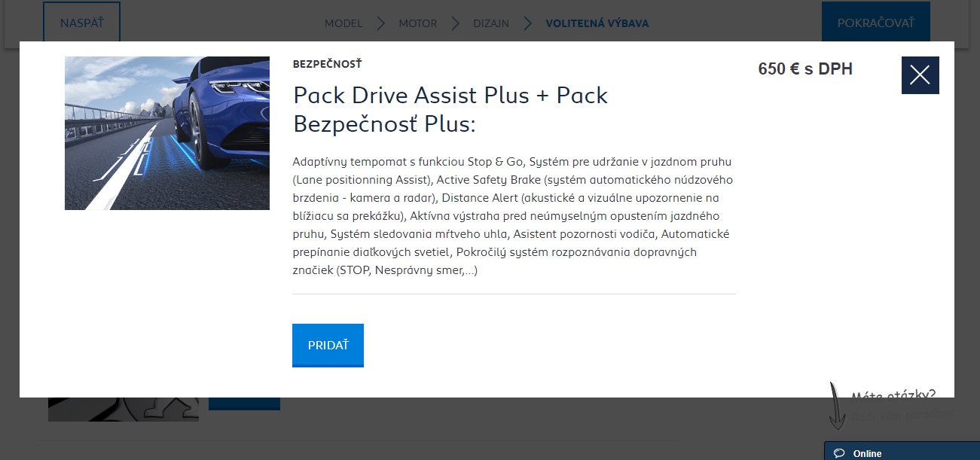Click the chevron arrow after MOTOR
The width and height of the screenshot is (980, 460).
(455, 23)
